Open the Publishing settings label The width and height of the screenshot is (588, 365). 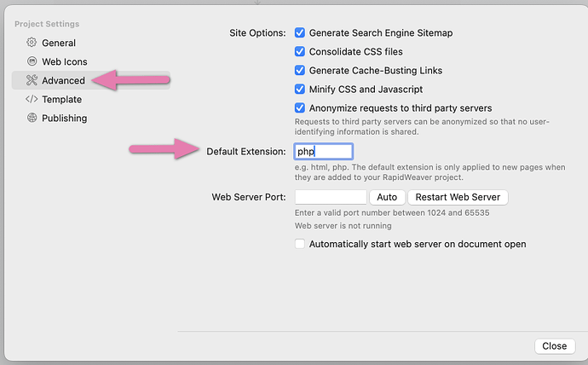(x=64, y=118)
